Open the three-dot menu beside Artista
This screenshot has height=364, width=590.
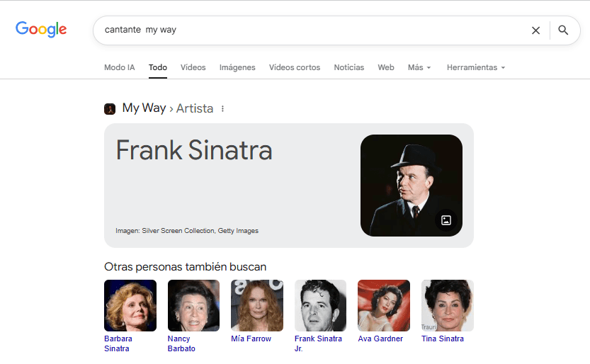click(222, 109)
